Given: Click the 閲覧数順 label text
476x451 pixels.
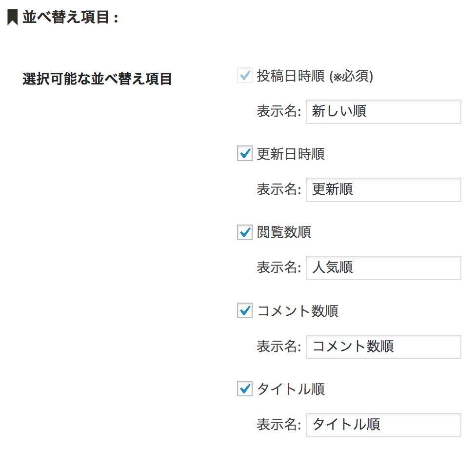Looking at the screenshot, I should click(284, 232).
